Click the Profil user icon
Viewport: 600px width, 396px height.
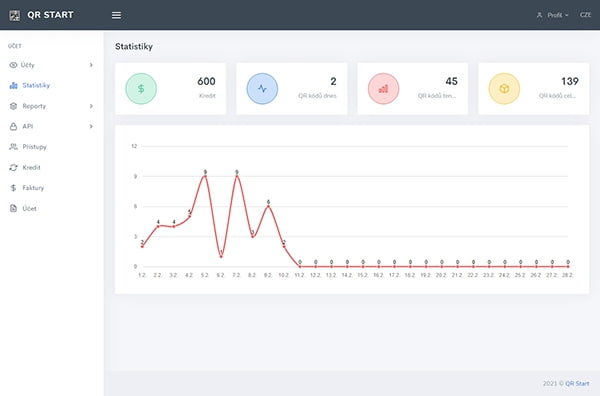[x=540, y=15]
